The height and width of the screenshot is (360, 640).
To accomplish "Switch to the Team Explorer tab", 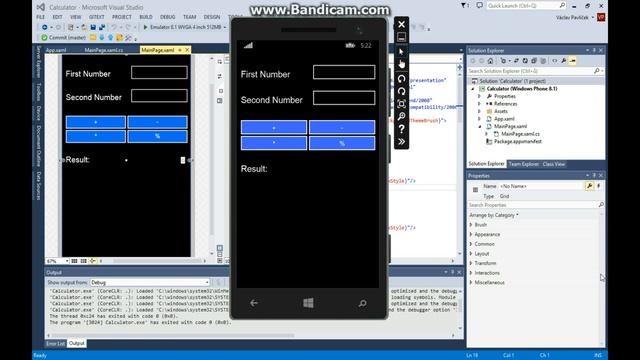I will [524, 164].
